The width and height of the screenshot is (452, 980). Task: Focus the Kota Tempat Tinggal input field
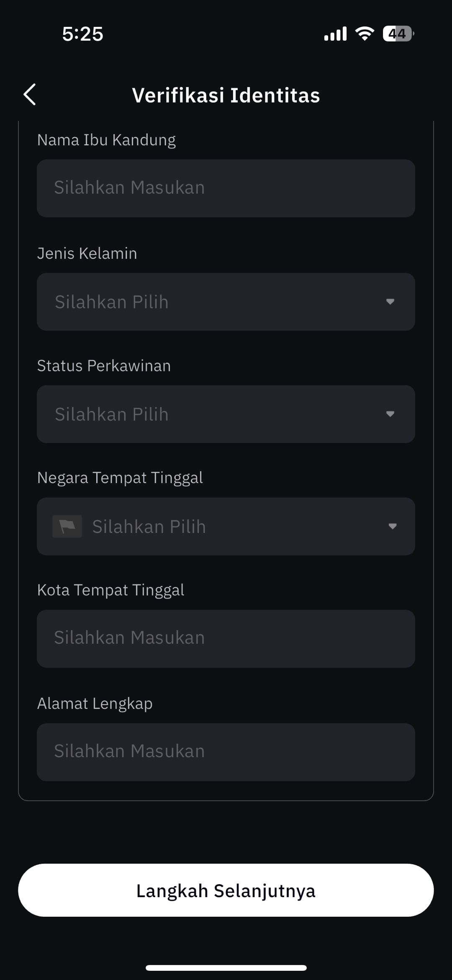[226, 638]
